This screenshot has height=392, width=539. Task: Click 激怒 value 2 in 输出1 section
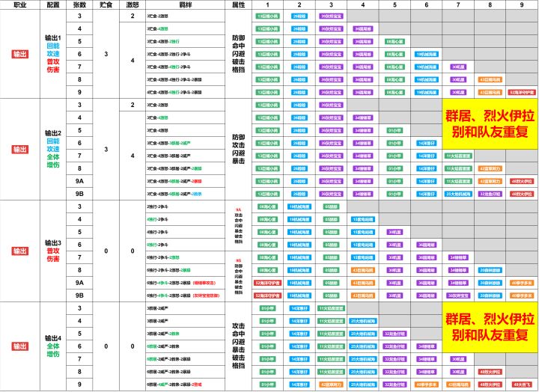click(x=133, y=16)
